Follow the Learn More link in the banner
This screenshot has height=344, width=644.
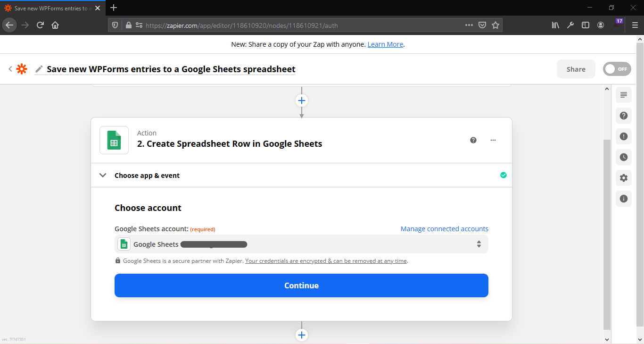[385, 44]
